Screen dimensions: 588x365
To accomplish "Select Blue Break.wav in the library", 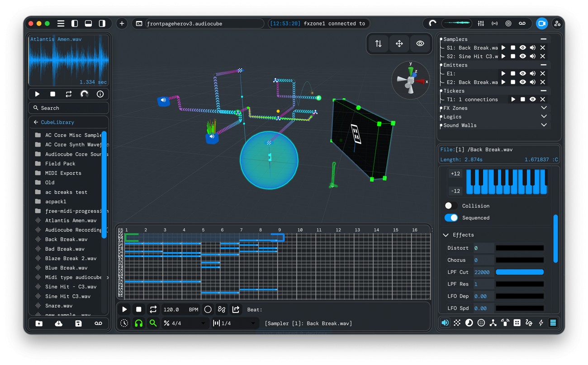I will [x=66, y=268].
